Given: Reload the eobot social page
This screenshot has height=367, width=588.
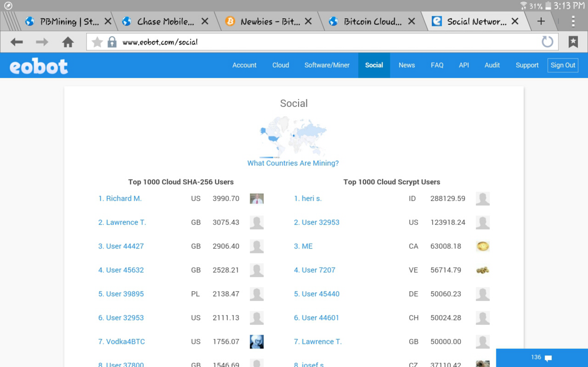Looking at the screenshot, I should pyautogui.click(x=547, y=42).
